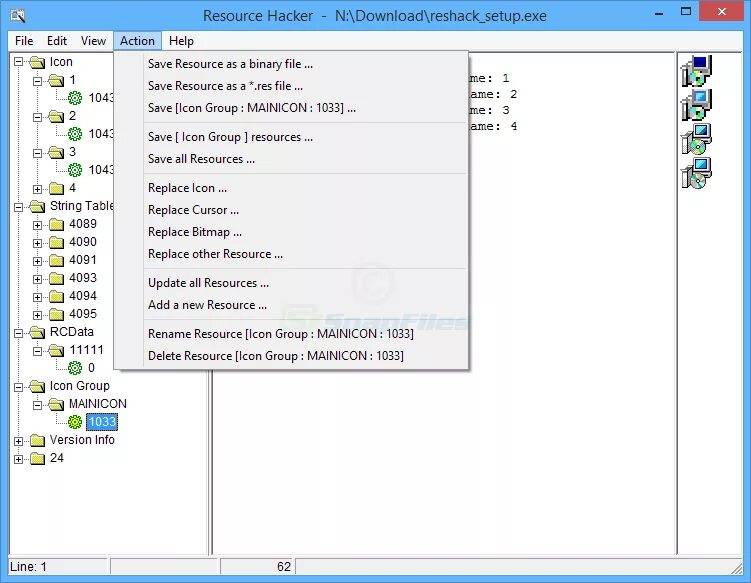Collapse the Icon root node
The height and width of the screenshot is (583, 751).
18,62
